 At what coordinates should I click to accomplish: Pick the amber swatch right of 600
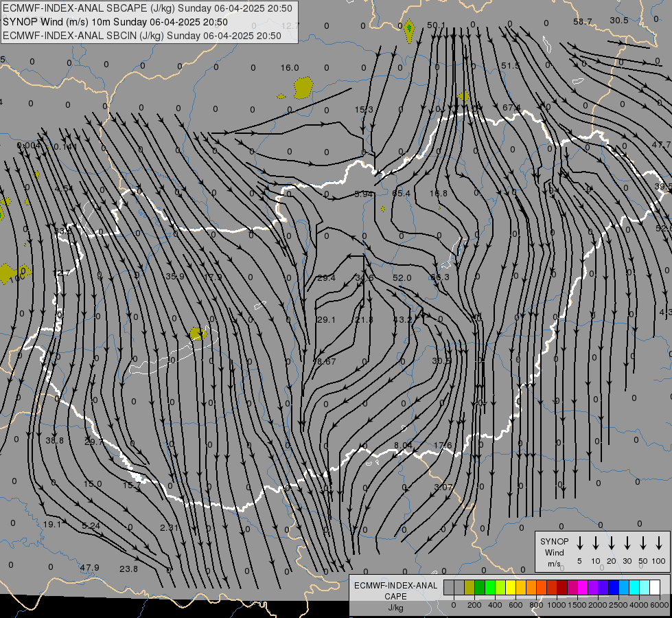[521, 588]
